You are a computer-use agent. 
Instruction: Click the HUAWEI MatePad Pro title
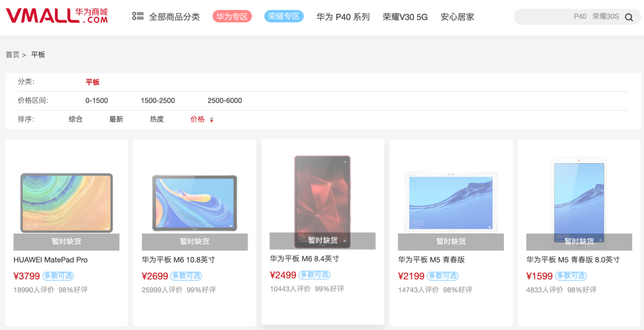pos(51,260)
